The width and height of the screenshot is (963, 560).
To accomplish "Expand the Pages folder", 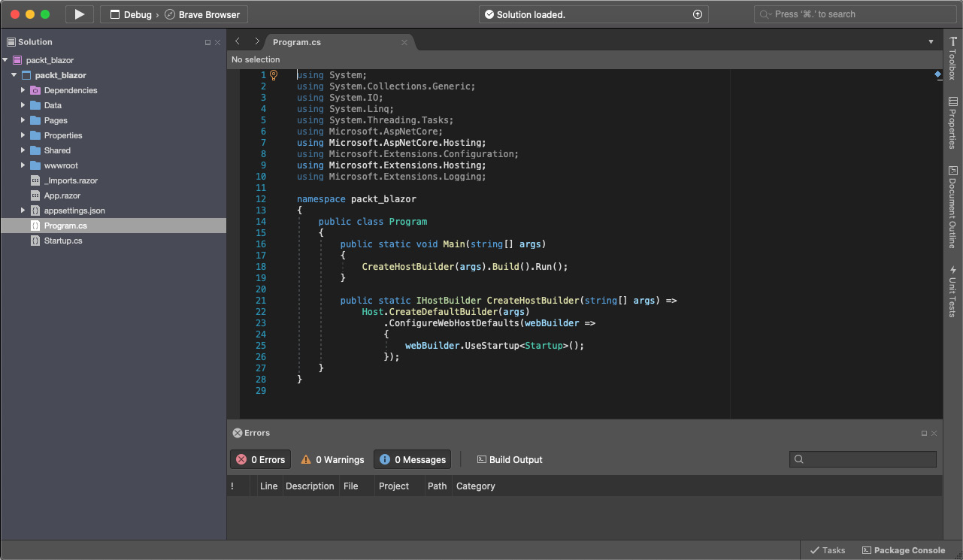I will tap(23, 120).
